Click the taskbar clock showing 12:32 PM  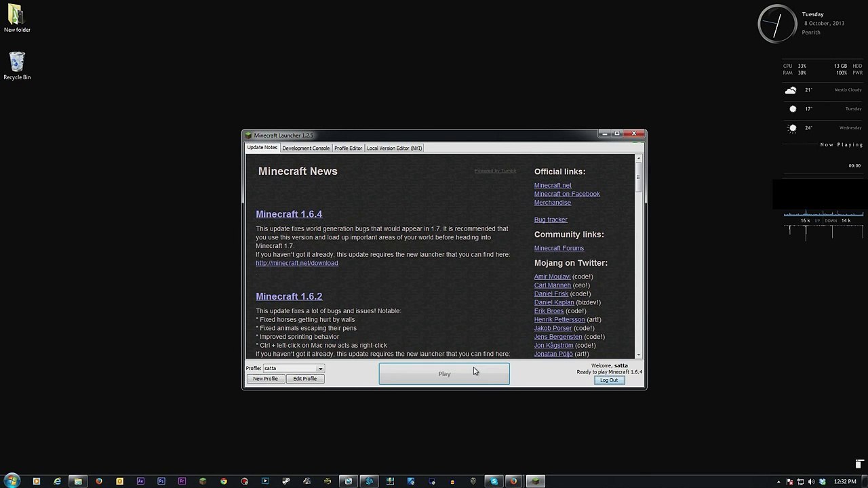845,481
